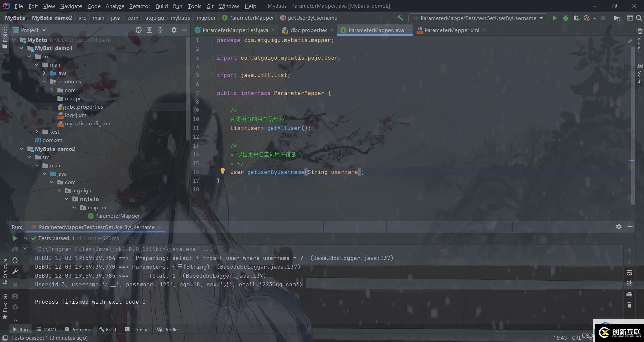This screenshot has height=342, width=644.
Task: Collapse the atguigu package
Action: (x=59, y=190)
